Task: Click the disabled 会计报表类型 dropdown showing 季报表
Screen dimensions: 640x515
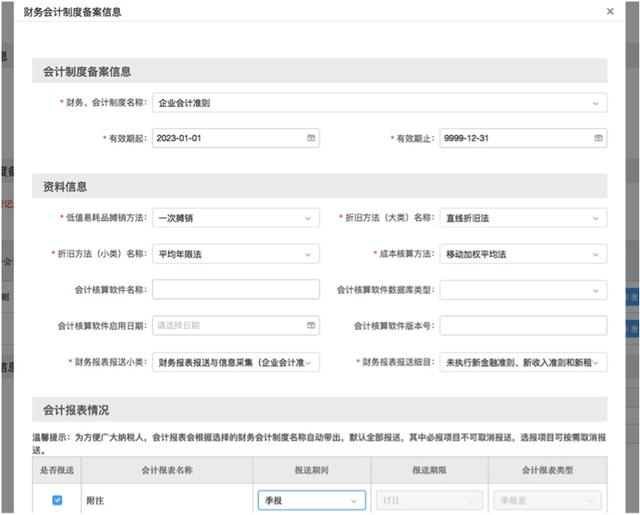Action: click(547, 500)
